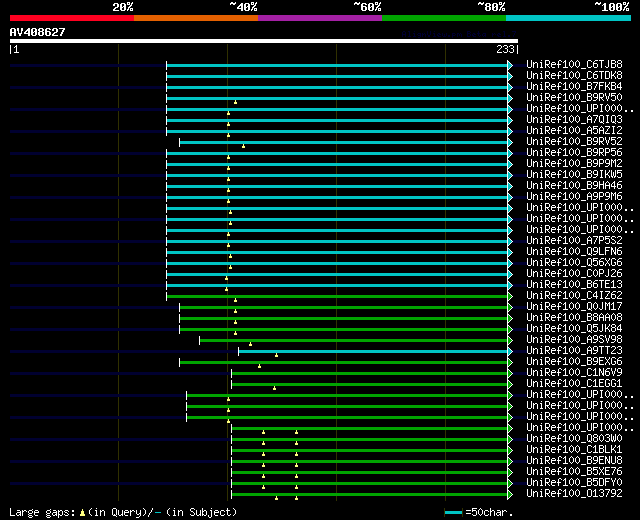Open hit UniRef100_B9EXG6

(574, 362)
